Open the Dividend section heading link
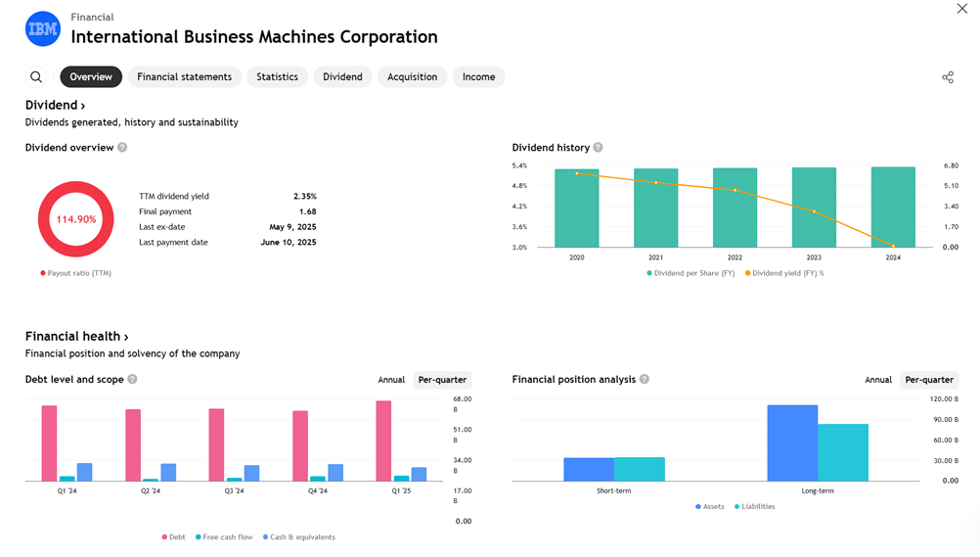980x557 pixels. click(55, 105)
